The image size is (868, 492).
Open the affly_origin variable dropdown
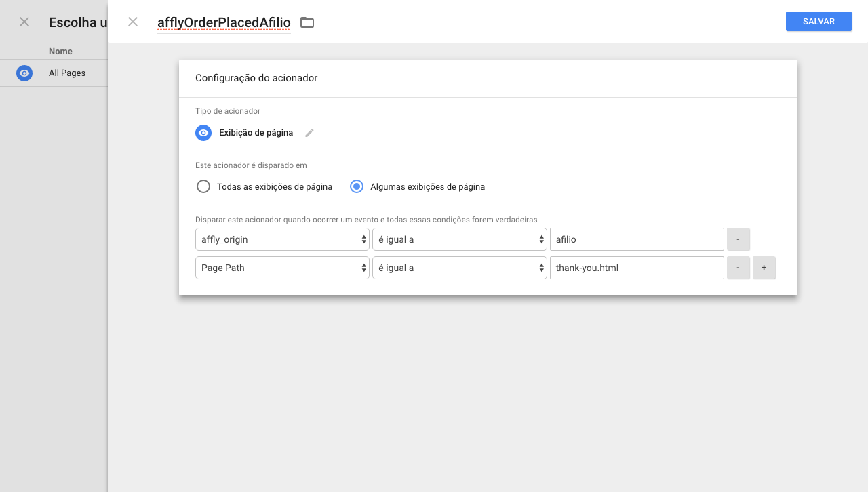282,239
